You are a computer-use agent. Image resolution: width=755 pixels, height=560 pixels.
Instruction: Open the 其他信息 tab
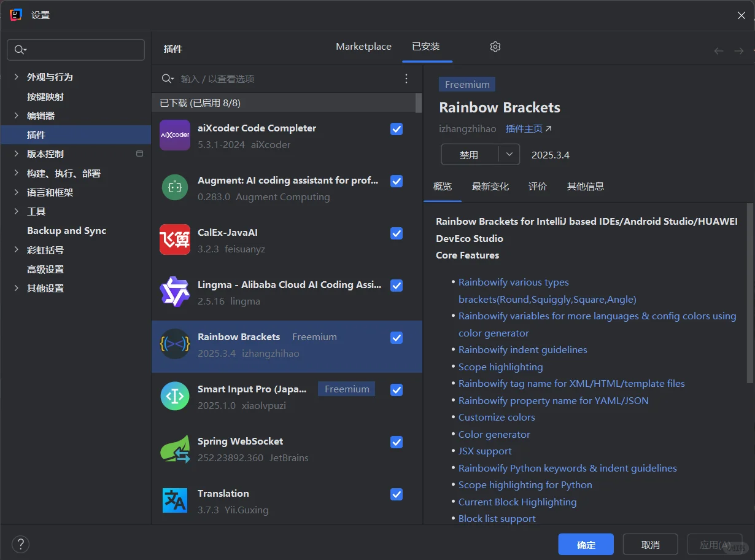pyautogui.click(x=586, y=187)
